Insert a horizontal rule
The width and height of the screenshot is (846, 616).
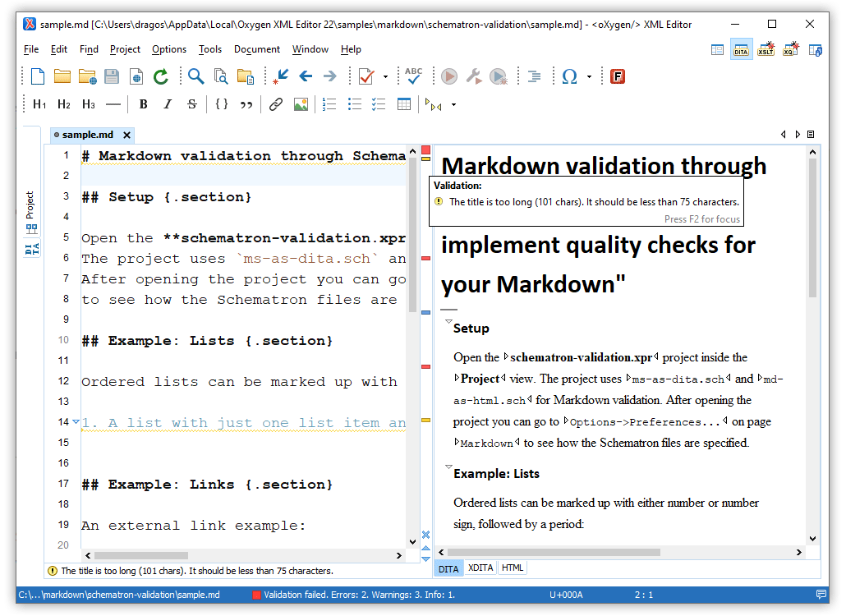(113, 104)
